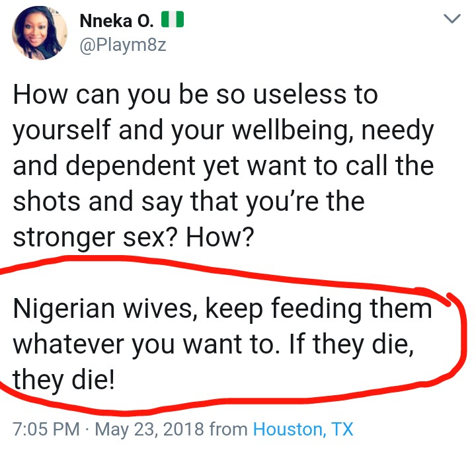476x454 pixels.
Task: Open the Nneka O. display name
Action: tap(116, 20)
